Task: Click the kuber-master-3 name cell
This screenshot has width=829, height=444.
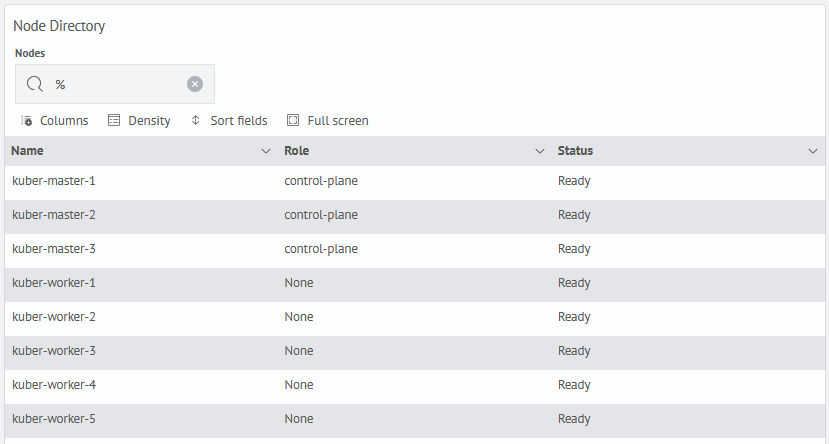Action: (53, 249)
